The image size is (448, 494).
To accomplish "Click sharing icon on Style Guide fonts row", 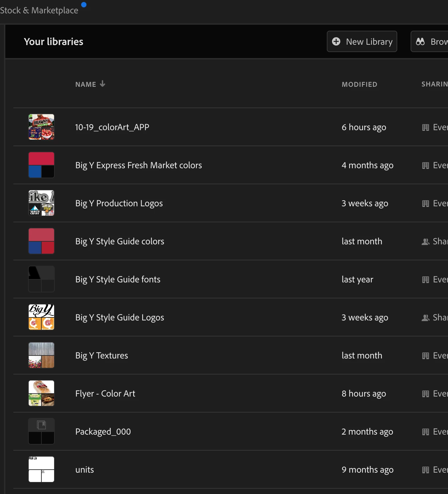I will tap(426, 279).
